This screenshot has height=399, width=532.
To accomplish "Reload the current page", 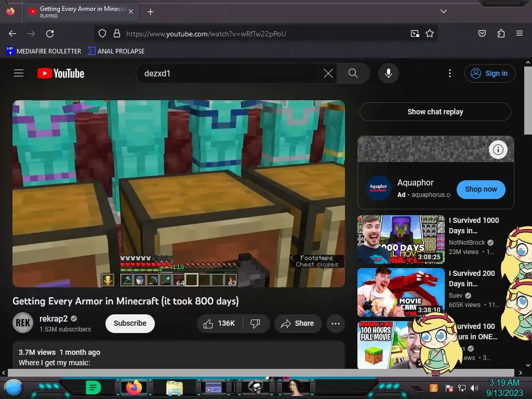I will 50,34.
